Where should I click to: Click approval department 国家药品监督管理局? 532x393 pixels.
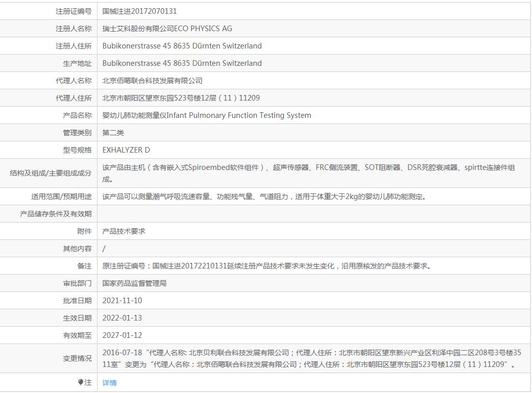(134, 283)
